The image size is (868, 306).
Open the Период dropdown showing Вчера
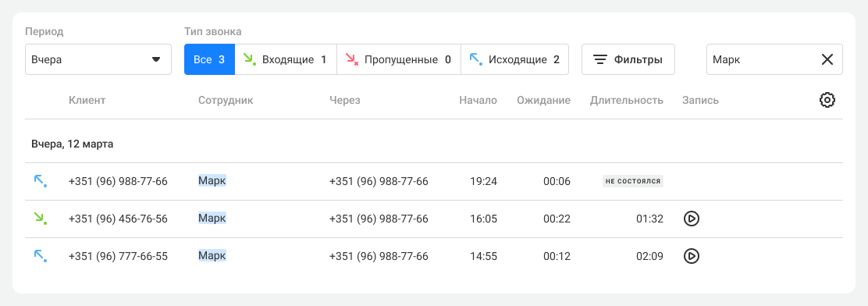click(98, 59)
